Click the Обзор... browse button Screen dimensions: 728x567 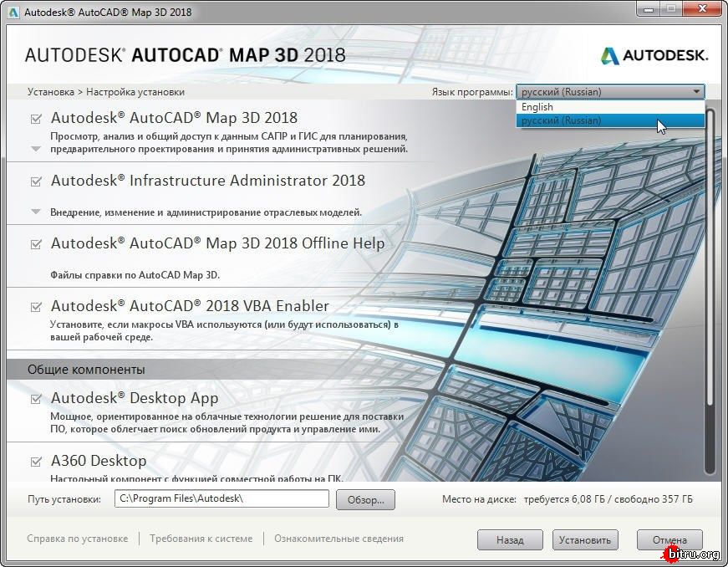365,499
